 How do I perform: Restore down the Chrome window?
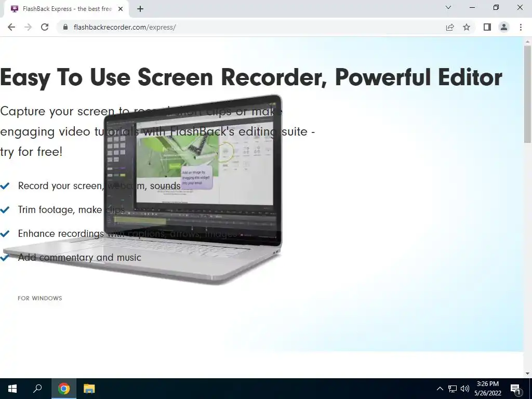coord(496,7)
